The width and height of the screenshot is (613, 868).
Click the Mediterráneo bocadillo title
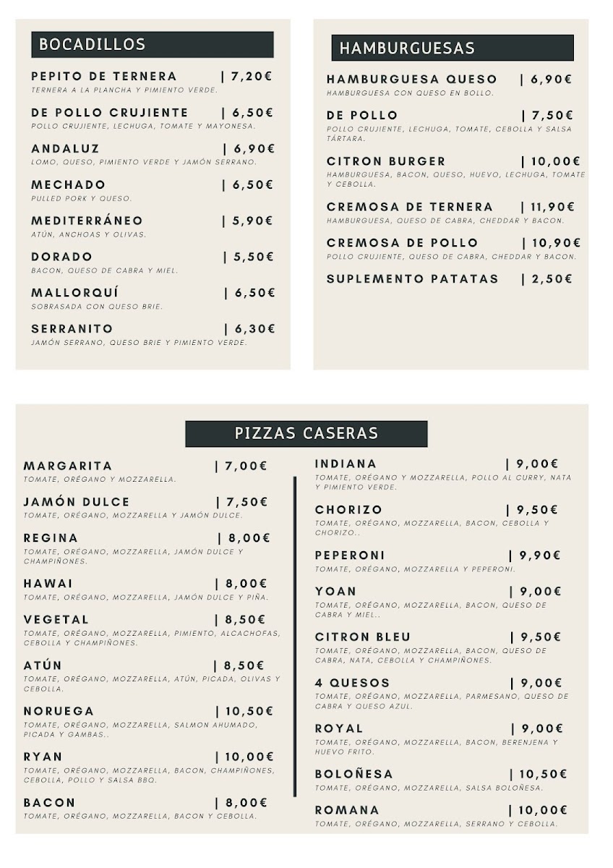click(87, 221)
